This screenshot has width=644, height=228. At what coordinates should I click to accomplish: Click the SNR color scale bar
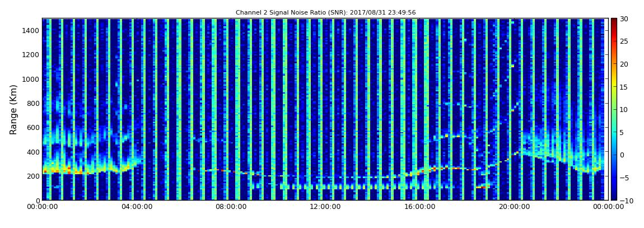tap(614, 109)
